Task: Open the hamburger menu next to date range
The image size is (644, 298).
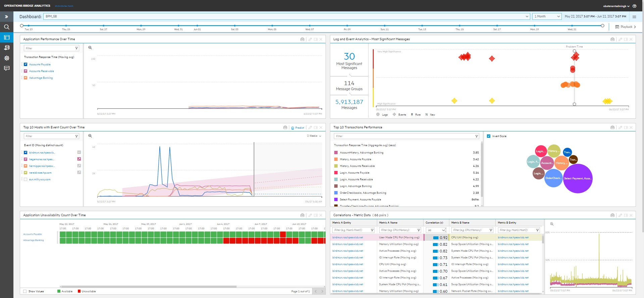Action: tap(634, 16)
